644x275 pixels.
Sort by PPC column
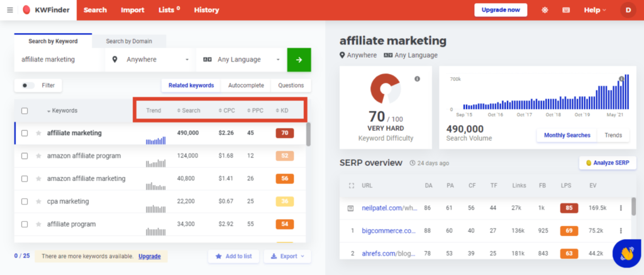click(255, 111)
